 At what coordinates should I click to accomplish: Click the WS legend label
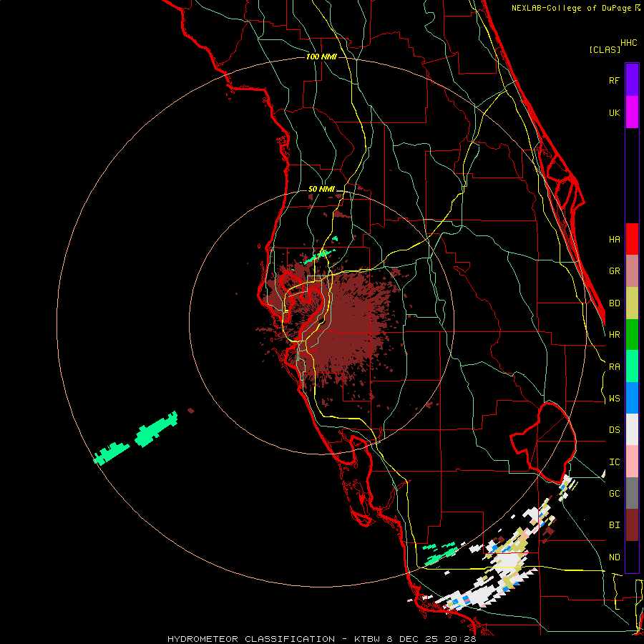pyautogui.click(x=614, y=399)
